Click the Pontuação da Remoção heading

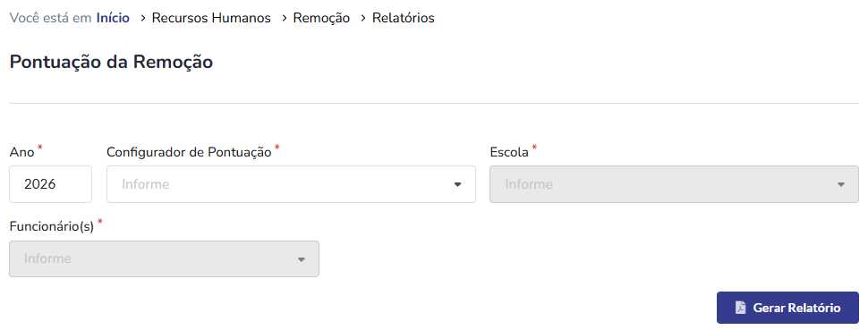pos(111,62)
